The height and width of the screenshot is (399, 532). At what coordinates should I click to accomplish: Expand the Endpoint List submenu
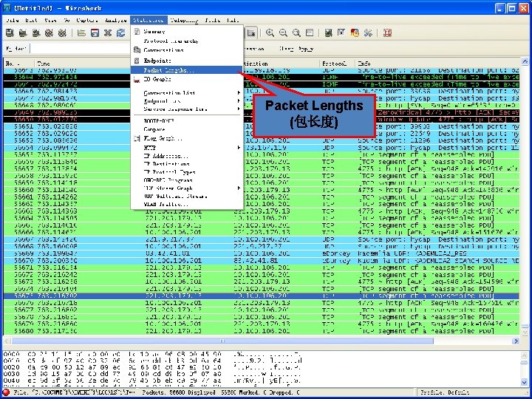187,101
